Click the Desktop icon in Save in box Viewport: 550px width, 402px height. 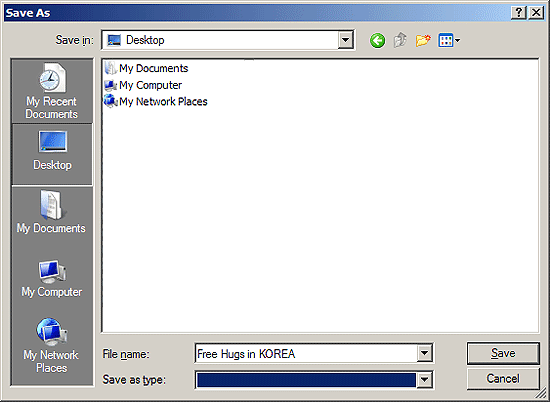coord(114,40)
